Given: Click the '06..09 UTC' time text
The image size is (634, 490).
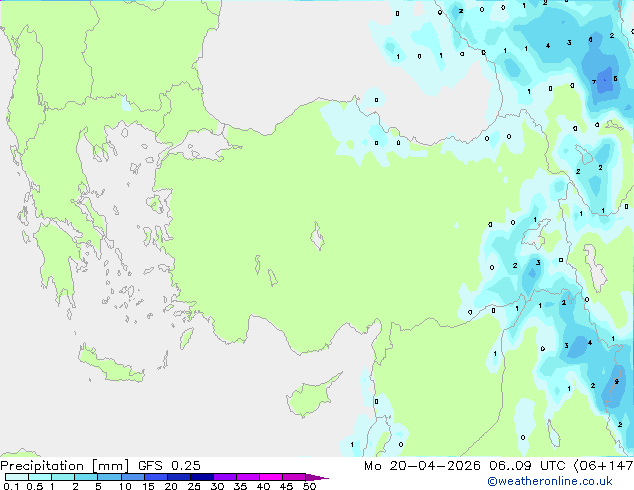Looking at the screenshot, I should (527, 466).
